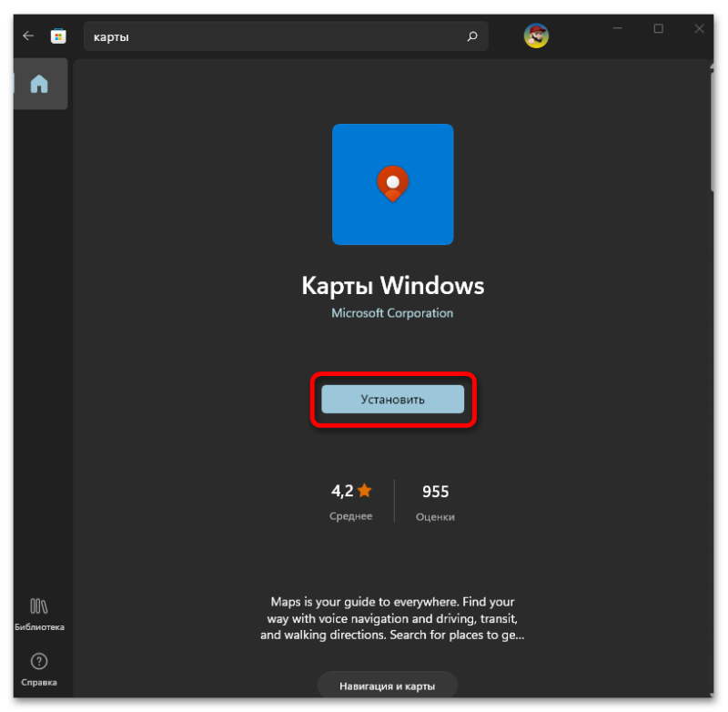This screenshot has width=728, height=712.
Task: Click the 955 ratings count
Action: pos(436,492)
